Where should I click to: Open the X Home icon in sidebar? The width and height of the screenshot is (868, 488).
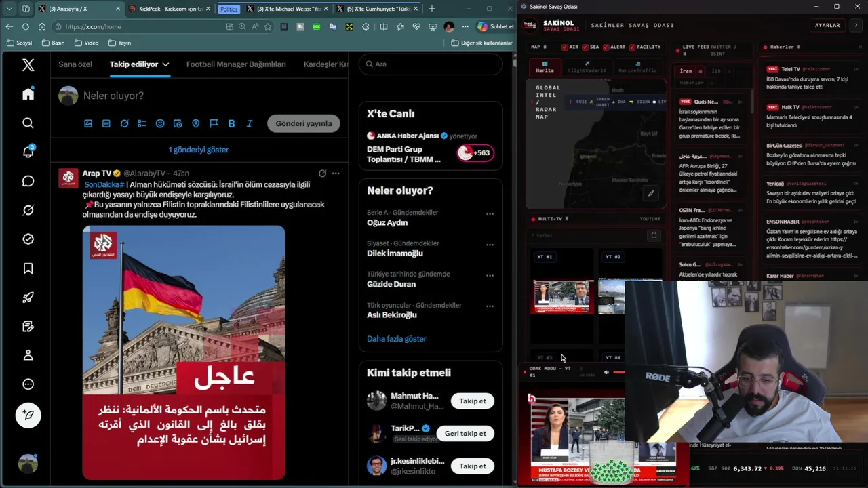(x=28, y=94)
